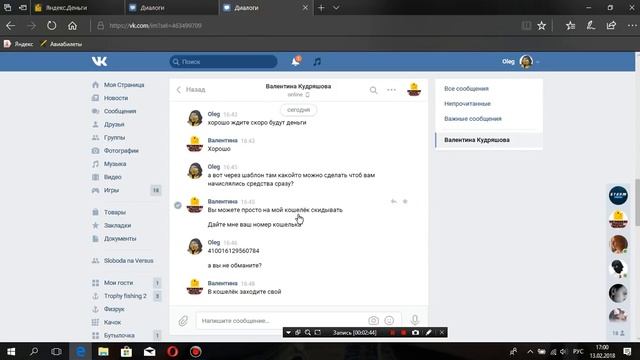Click the Валентина Кудряшова chat title
This screenshot has height=360, width=640.
pyautogui.click(x=298, y=86)
